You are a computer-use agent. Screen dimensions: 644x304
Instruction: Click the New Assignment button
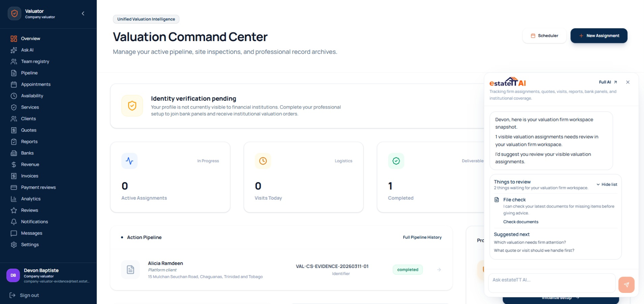599,36
